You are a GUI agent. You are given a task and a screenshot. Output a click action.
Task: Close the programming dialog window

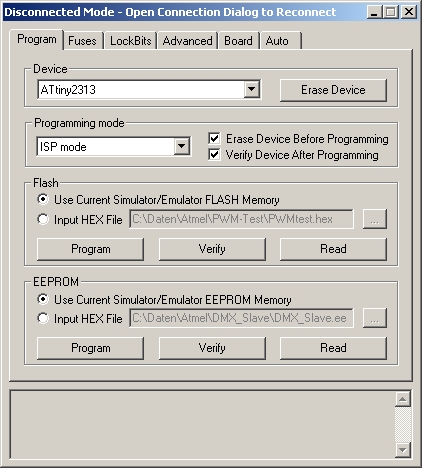point(409,12)
